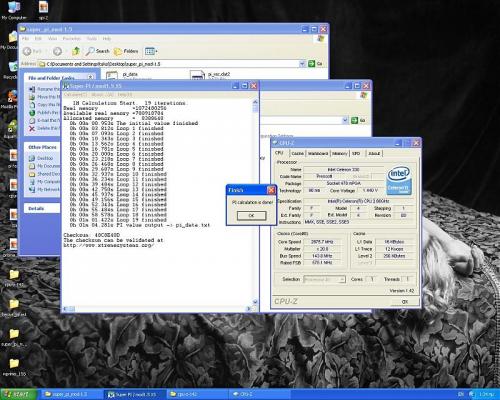Click Super PI horizontal scrollbar right arrow
The width and height of the screenshot is (500, 400).
pyautogui.click(x=249, y=309)
